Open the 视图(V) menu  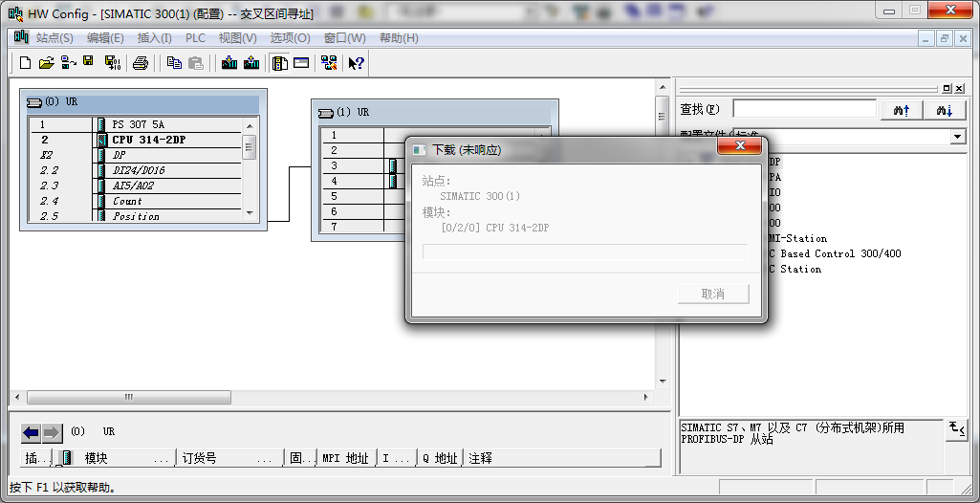(237, 38)
